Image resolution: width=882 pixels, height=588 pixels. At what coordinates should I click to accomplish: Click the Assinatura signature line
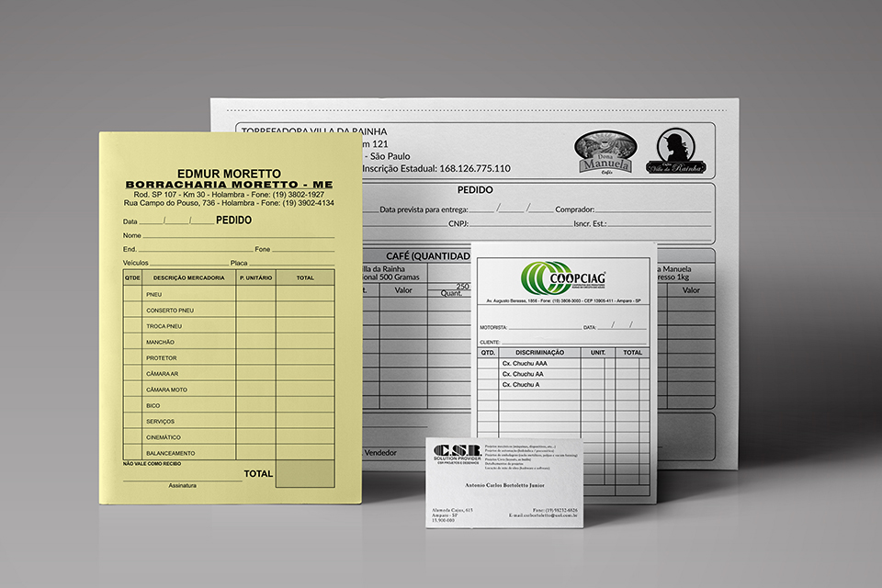tap(182, 483)
